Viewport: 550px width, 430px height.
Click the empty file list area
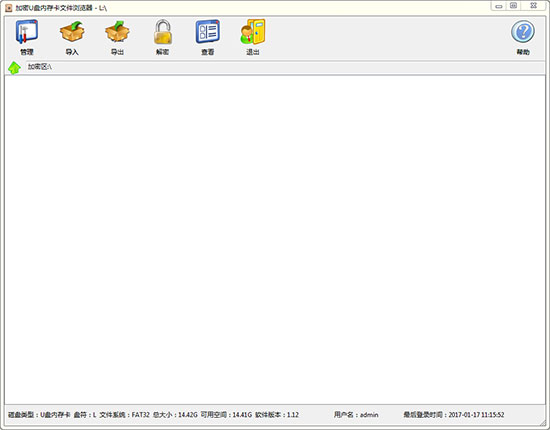[275, 240]
